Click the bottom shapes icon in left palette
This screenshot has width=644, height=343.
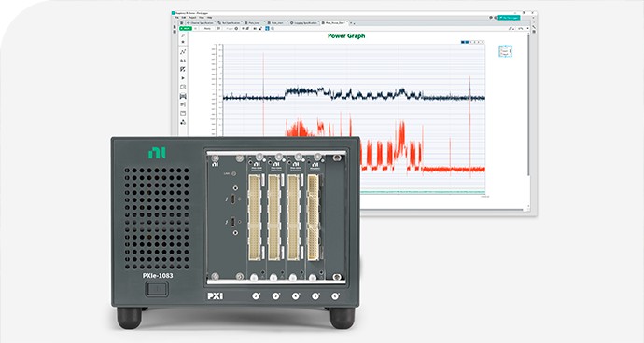point(183,122)
